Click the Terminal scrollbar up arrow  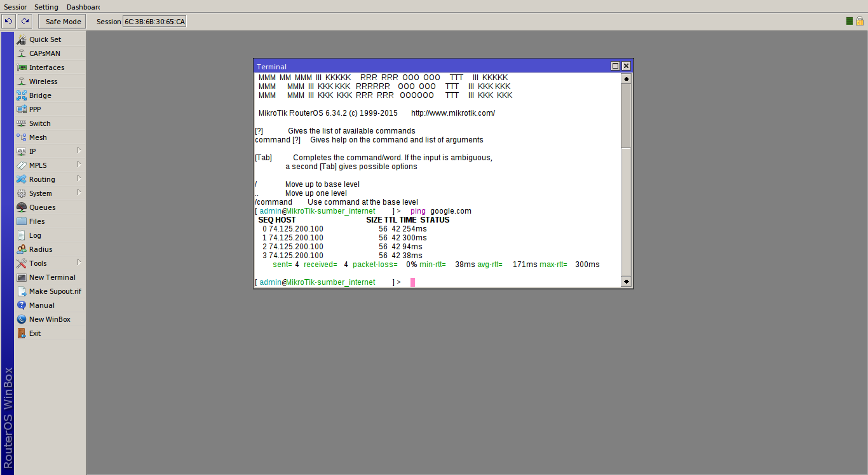pos(626,79)
